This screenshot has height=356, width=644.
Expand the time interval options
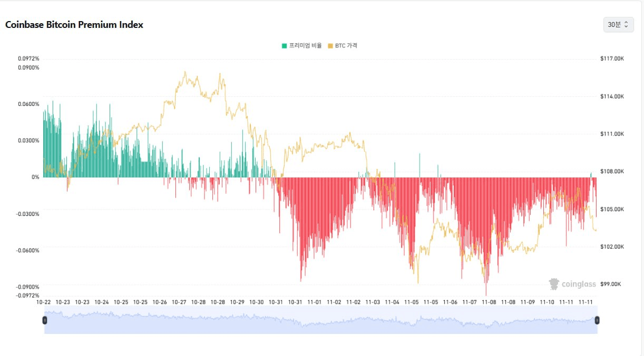pyautogui.click(x=618, y=24)
